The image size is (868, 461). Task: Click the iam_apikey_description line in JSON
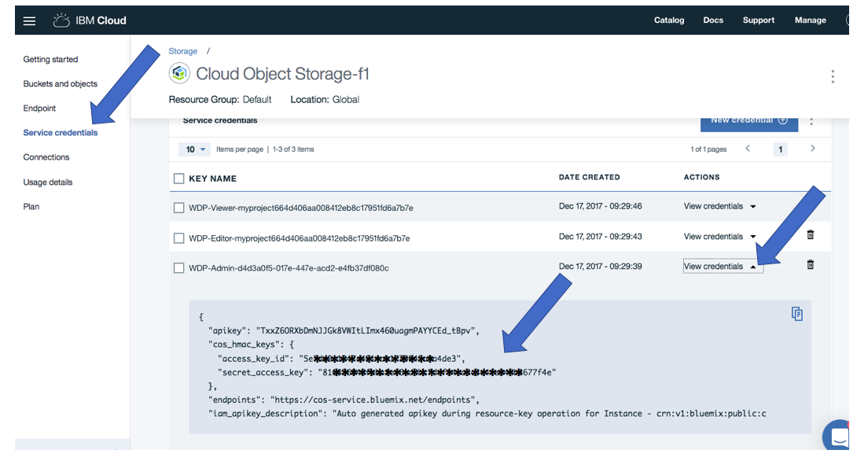[487, 414]
